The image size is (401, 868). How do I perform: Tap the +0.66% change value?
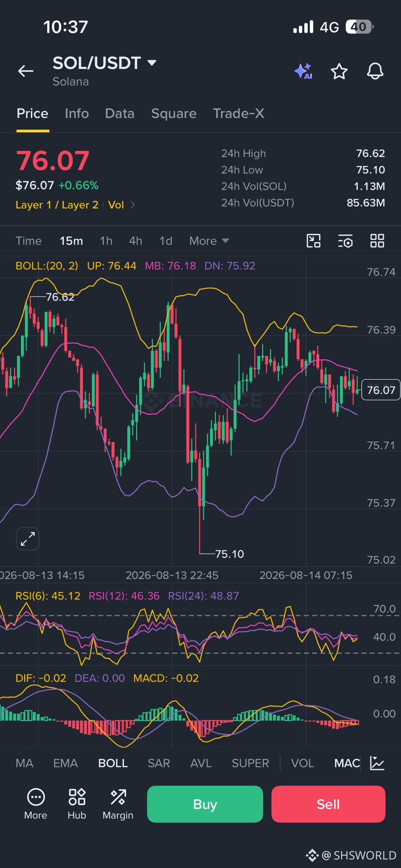click(x=78, y=186)
